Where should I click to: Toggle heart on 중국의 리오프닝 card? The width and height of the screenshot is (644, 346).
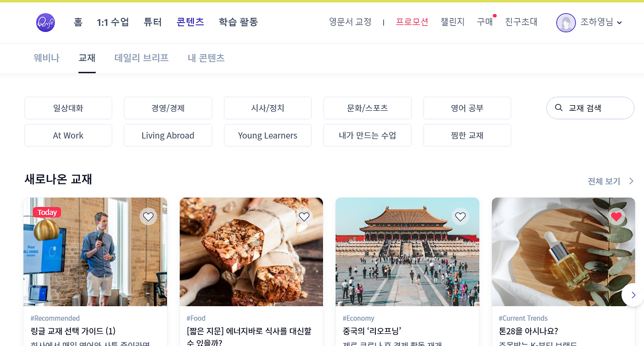pos(460,217)
